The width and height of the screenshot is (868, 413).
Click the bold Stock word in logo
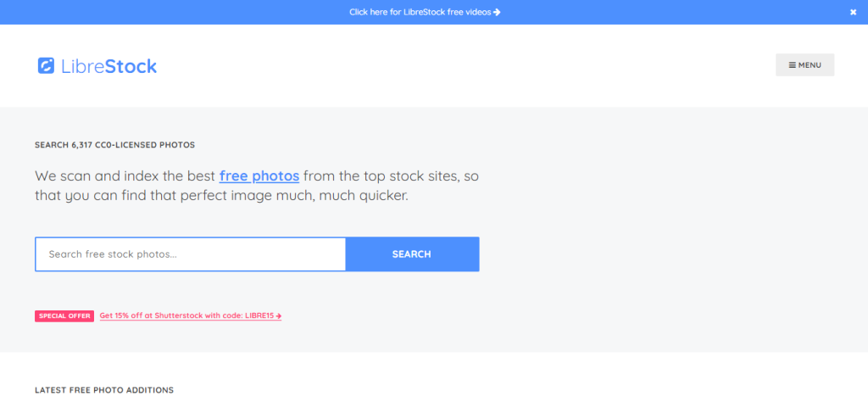pos(131,66)
